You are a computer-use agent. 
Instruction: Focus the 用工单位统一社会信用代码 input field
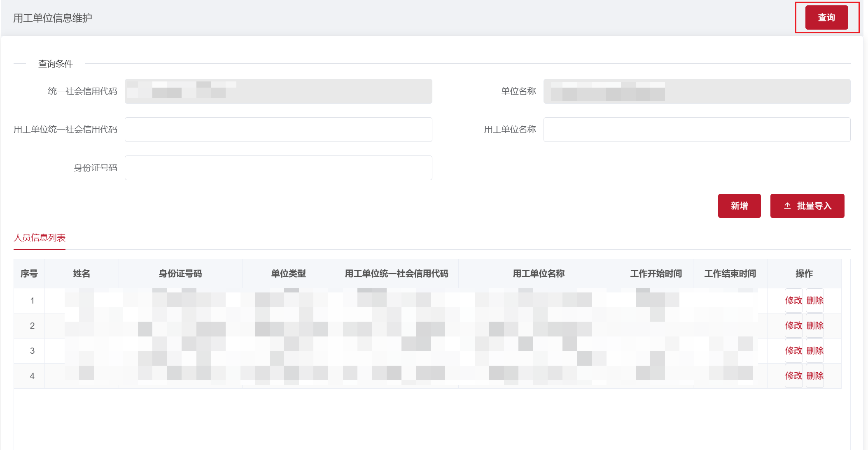coord(278,130)
